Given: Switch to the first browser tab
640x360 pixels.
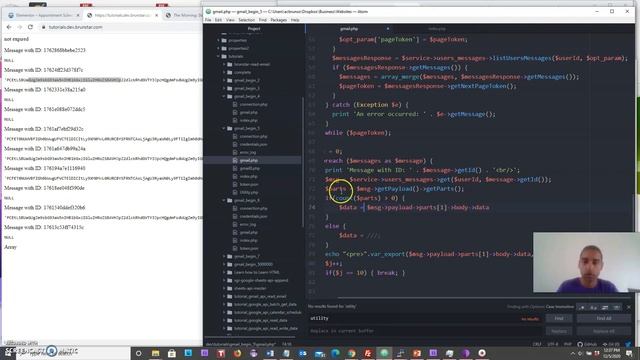Looking at the screenshot, I should (x=43, y=15).
